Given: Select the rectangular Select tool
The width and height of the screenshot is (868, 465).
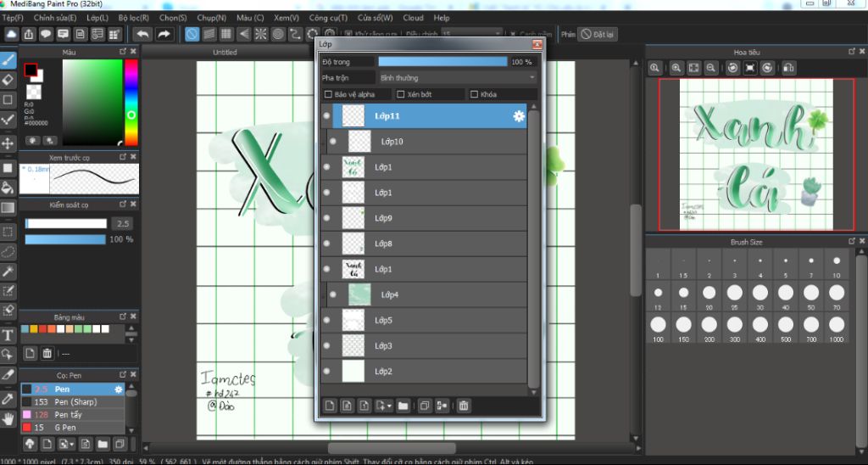Looking at the screenshot, I should click(8, 232).
